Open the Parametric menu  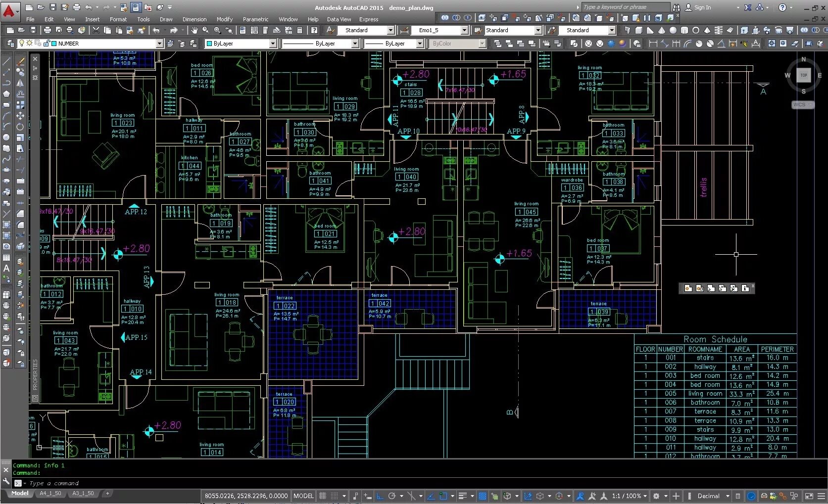pos(255,19)
